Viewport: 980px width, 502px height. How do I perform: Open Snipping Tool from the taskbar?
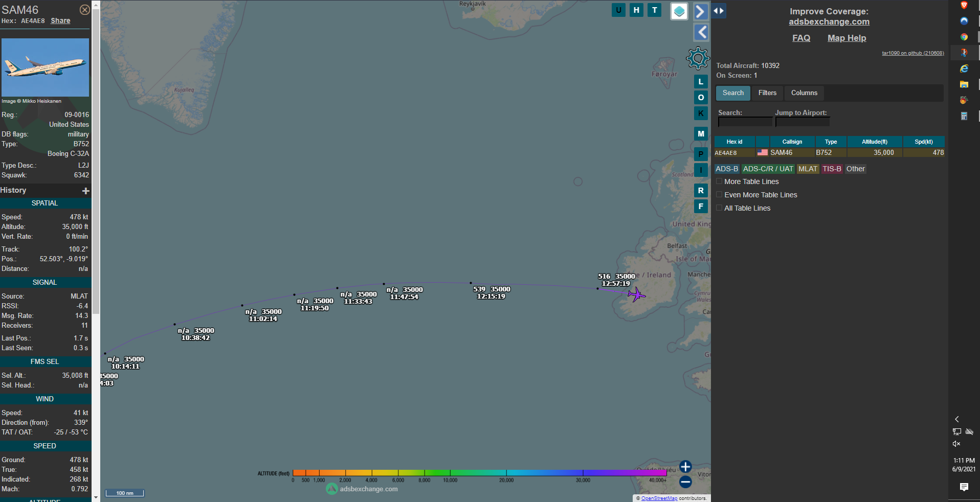[964, 53]
